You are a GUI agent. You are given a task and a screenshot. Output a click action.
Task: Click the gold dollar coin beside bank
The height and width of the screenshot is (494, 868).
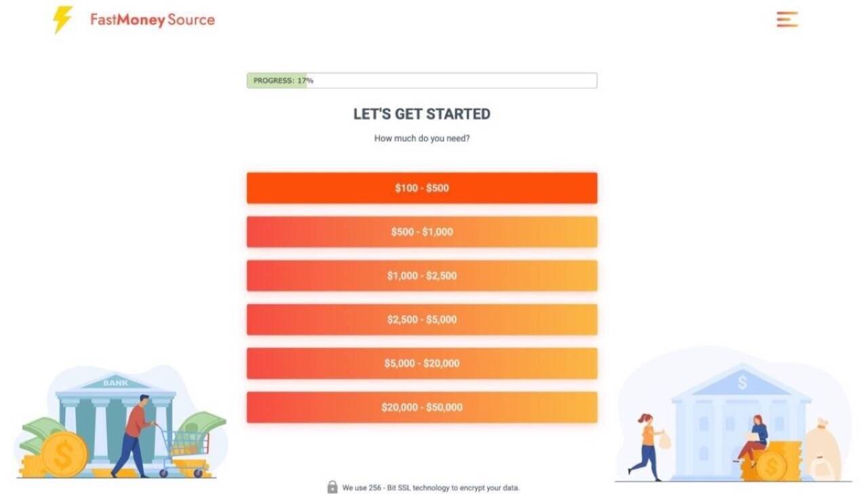64,454
